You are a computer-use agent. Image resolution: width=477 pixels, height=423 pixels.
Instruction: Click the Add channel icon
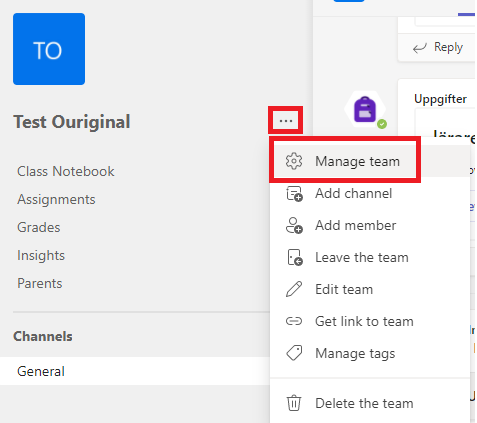(x=294, y=194)
